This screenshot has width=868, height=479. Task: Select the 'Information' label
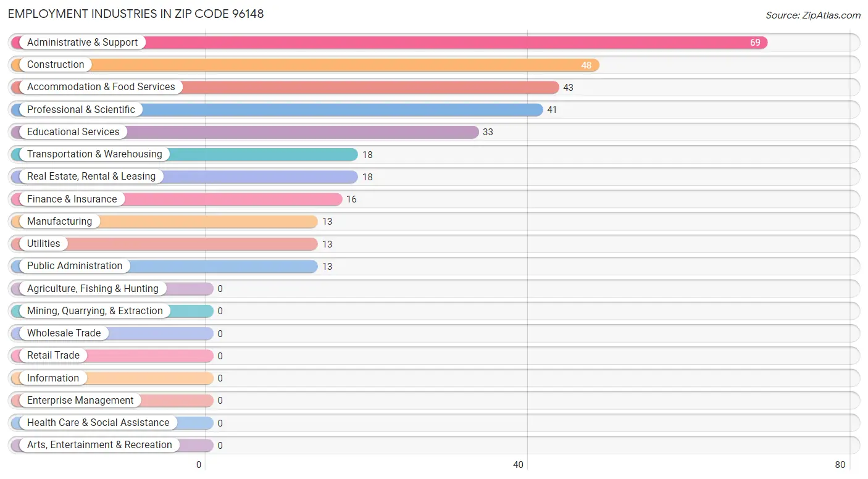tap(53, 378)
